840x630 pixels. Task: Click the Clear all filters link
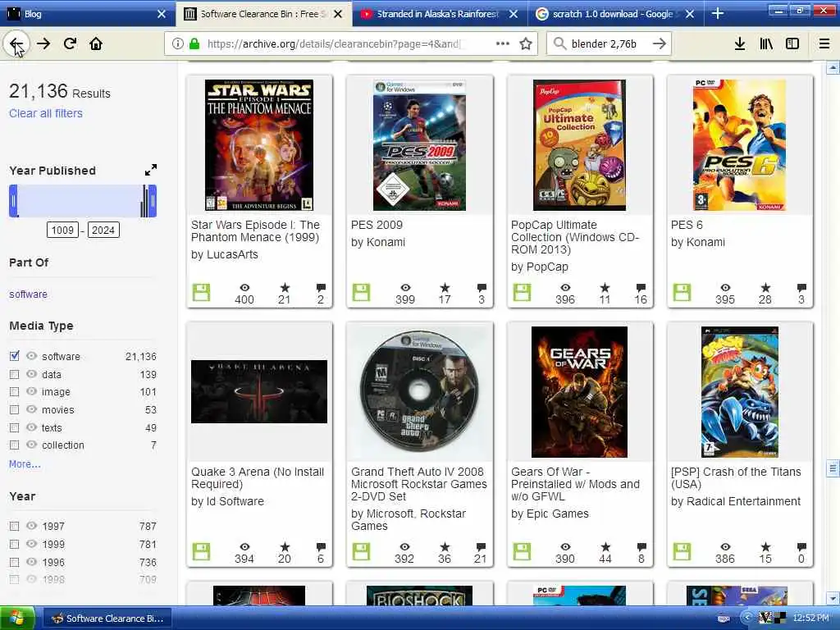pyautogui.click(x=46, y=113)
